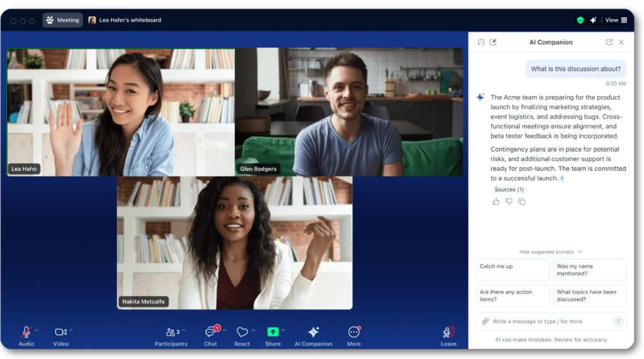
Task: Click the Nakita Metcalfe name label
Action: pos(143,302)
